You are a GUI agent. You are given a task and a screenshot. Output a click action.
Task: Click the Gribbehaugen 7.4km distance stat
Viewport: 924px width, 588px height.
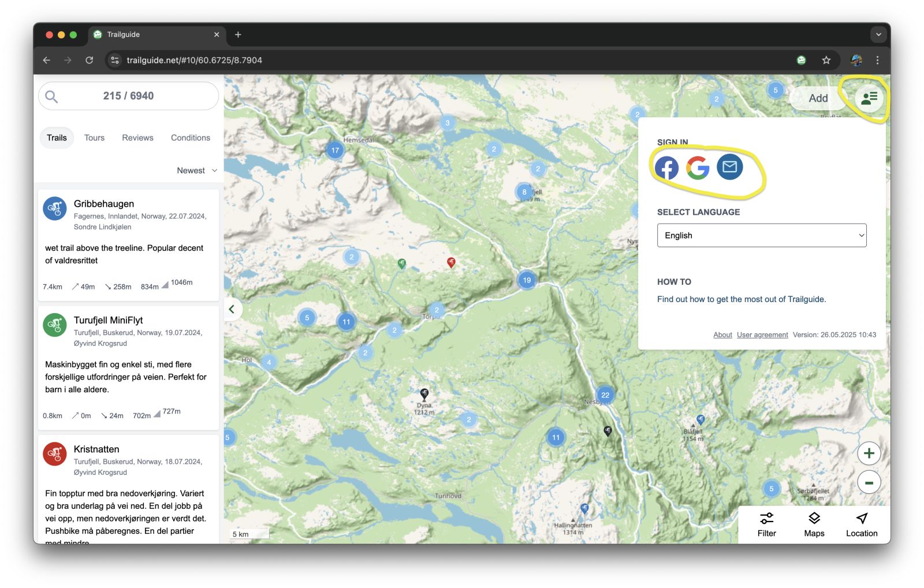pyautogui.click(x=53, y=286)
